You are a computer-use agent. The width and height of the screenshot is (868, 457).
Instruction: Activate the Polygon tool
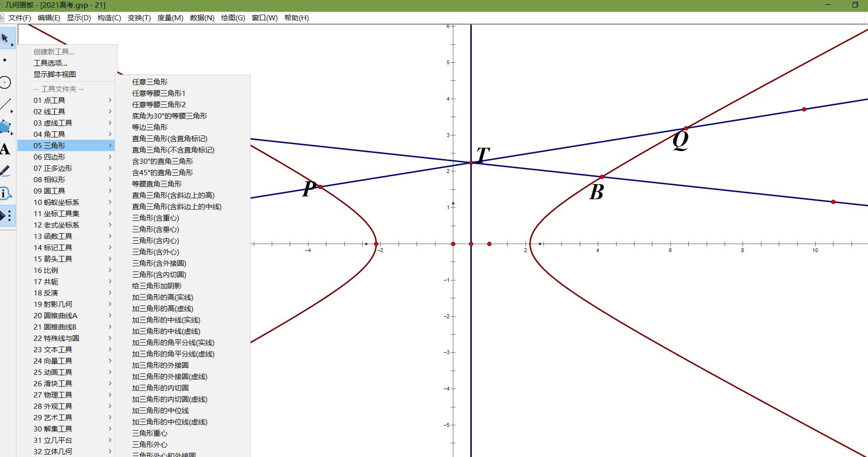6,127
